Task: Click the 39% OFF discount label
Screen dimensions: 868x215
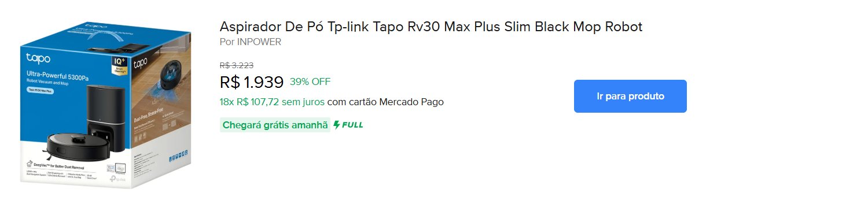Action: tap(310, 81)
